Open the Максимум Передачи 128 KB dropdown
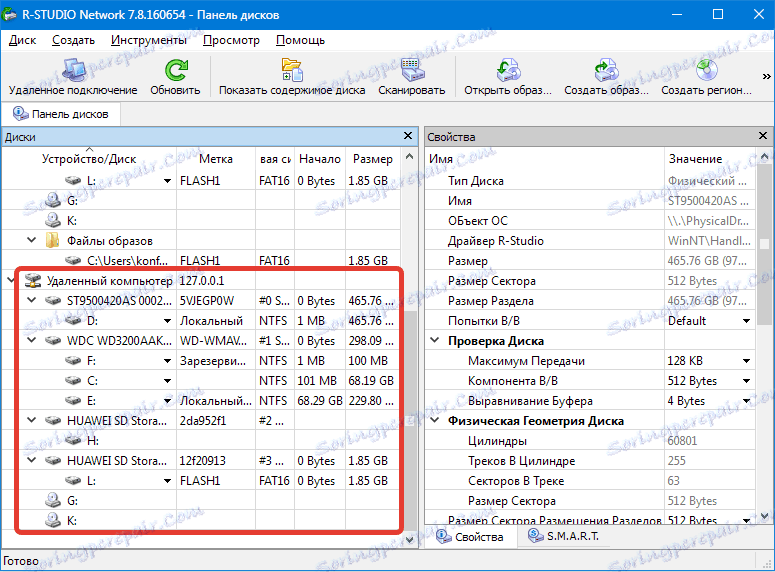 [x=746, y=361]
